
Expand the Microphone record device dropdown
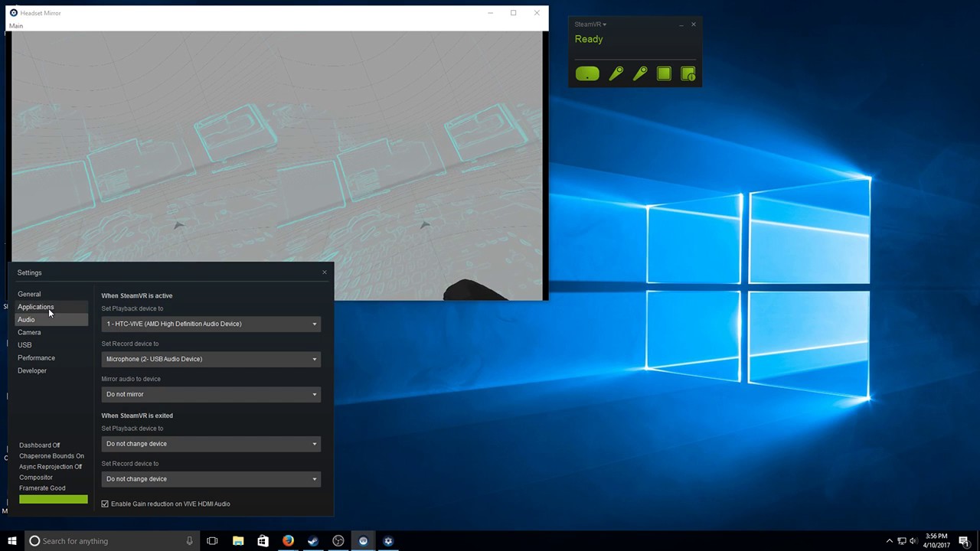(x=211, y=359)
